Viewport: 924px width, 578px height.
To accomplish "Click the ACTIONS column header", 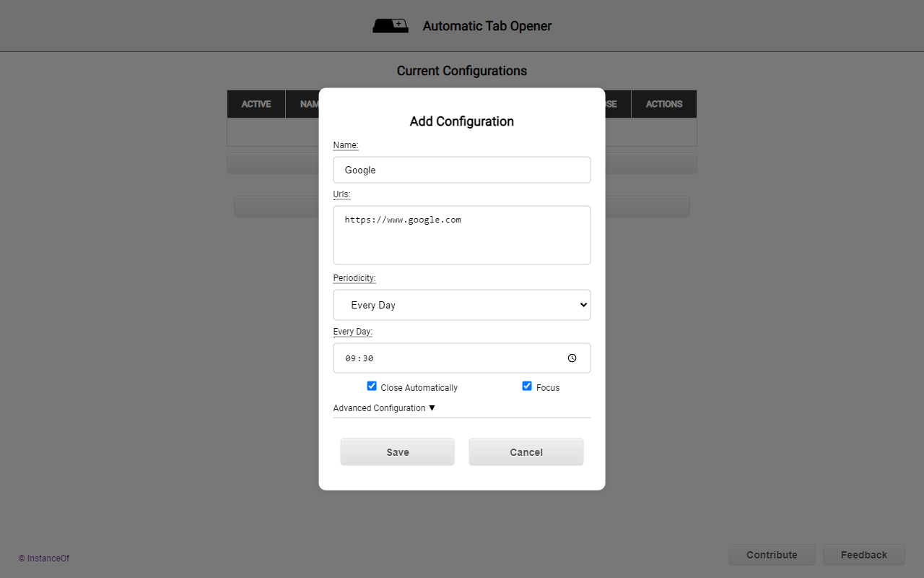I will [x=663, y=104].
